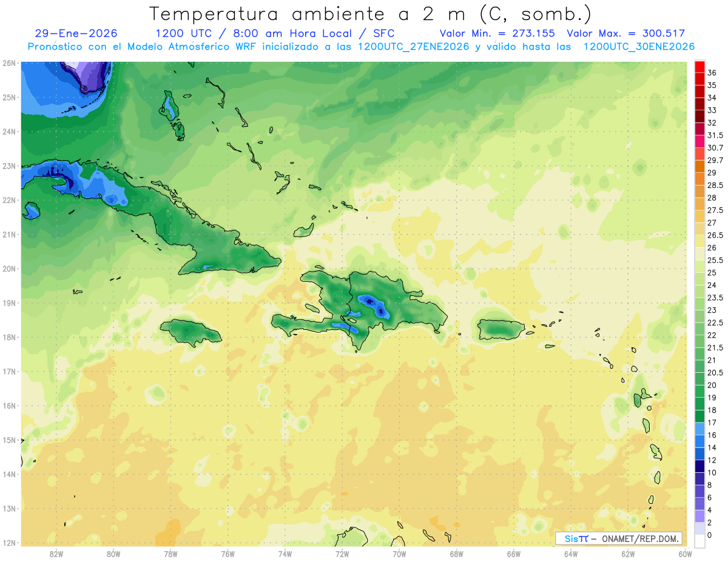
Task: Click the 62W longitude axis label
Action: (628, 554)
